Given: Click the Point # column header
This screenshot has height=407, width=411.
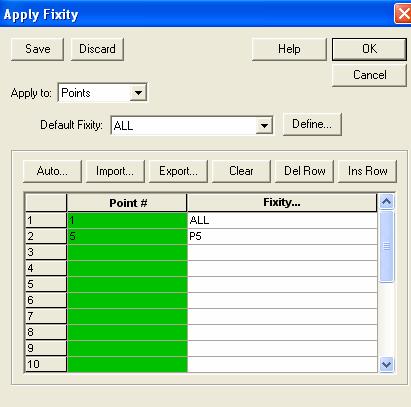Looking at the screenshot, I should coord(127,203).
